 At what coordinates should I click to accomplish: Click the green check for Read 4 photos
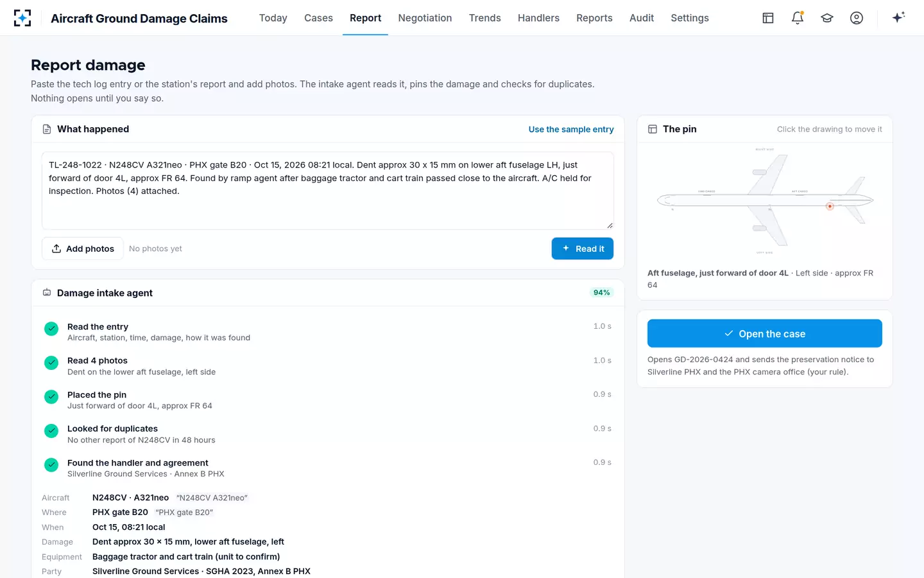(x=51, y=363)
